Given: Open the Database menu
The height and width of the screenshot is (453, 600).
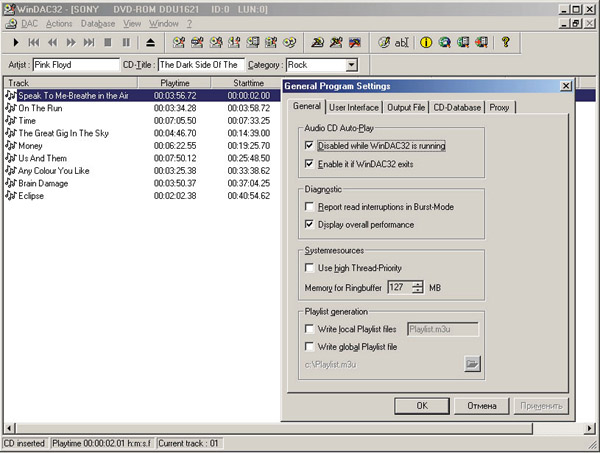Looking at the screenshot, I should pyautogui.click(x=98, y=24).
